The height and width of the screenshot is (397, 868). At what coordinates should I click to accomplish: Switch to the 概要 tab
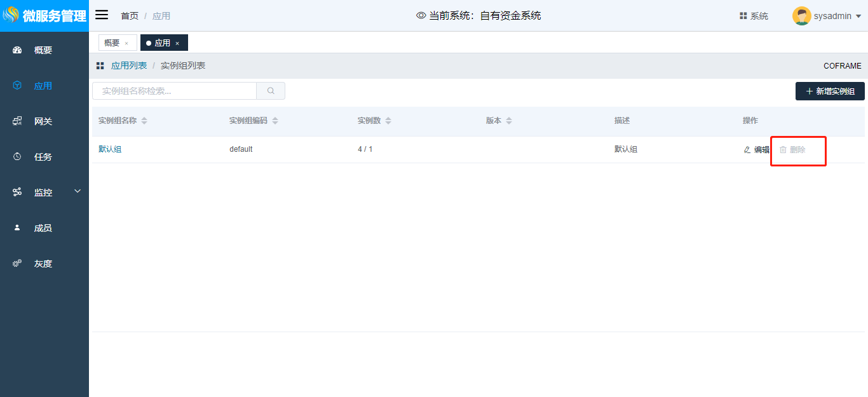(x=112, y=43)
